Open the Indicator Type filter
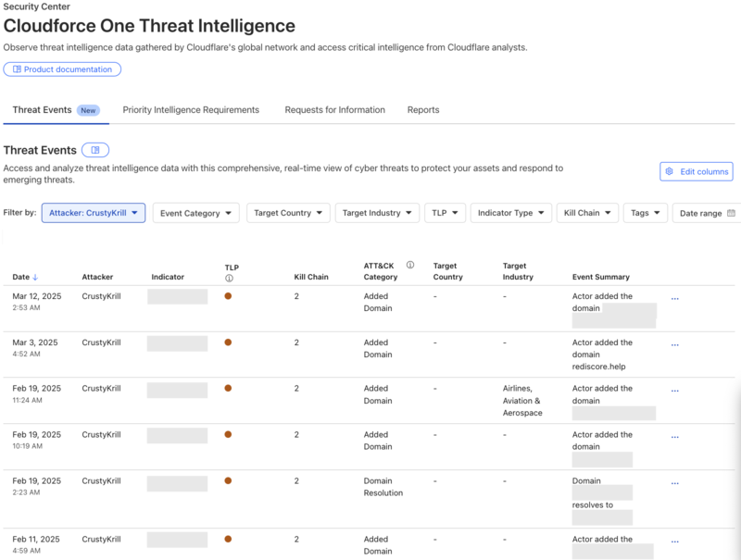Screen dimensions: 741x560 click(x=510, y=213)
